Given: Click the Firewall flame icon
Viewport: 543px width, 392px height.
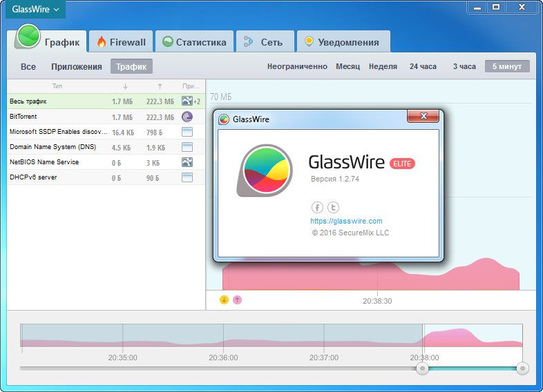Looking at the screenshot, I should pyautogui.click(x=102, y=42).
